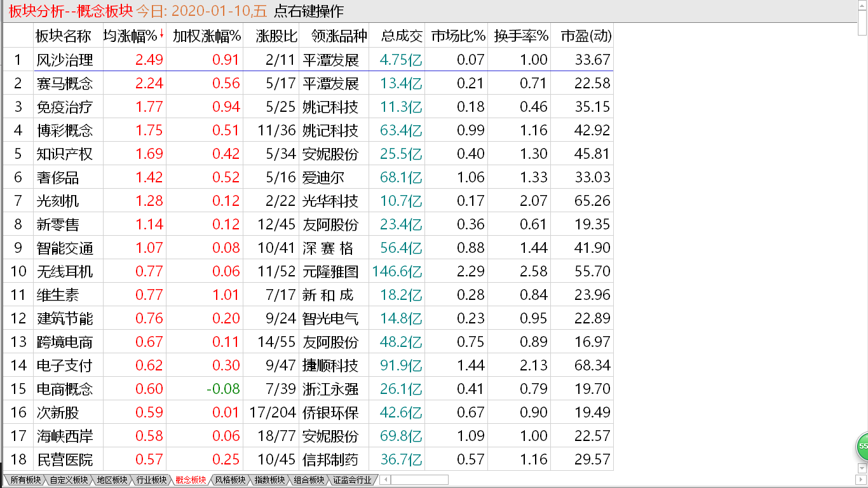Click the 146.6亿 turnover value
868x488 pixels.
[x=398, y=271]
